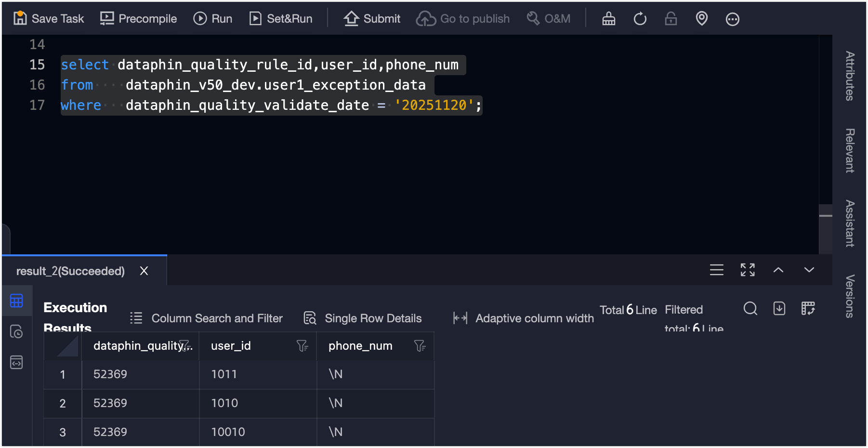Viewport: 868px width, 448px height.
Task: Click the download results icon
Action: pyautogui.click(x=779, y=308)
